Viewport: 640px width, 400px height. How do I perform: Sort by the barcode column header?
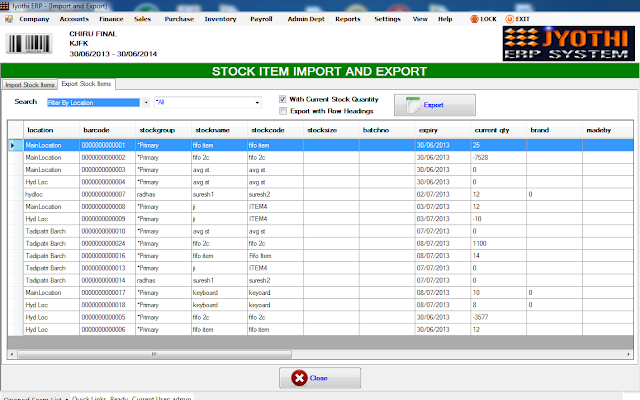click(107, 130)
